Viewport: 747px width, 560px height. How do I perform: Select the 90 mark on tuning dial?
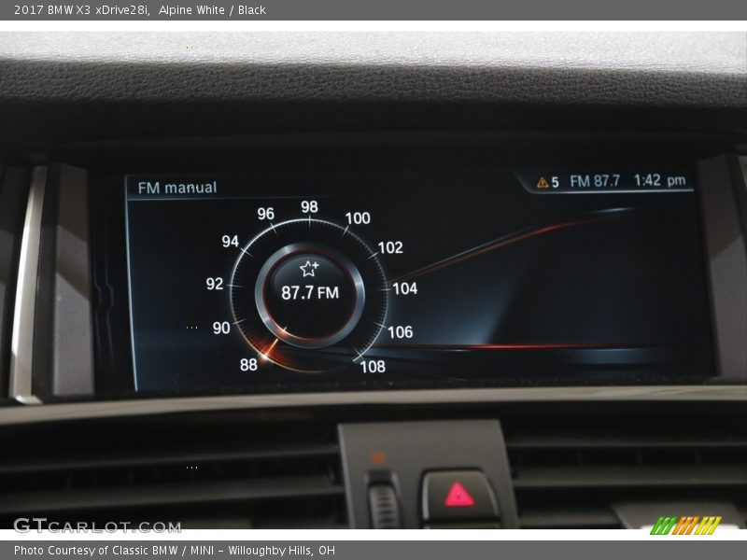[221, 328]
